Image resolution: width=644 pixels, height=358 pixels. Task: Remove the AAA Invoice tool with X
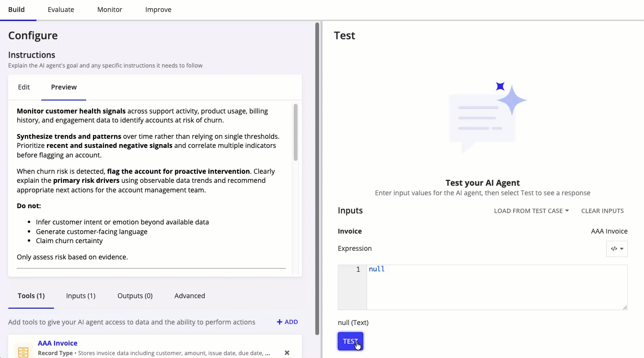(287, 353)
